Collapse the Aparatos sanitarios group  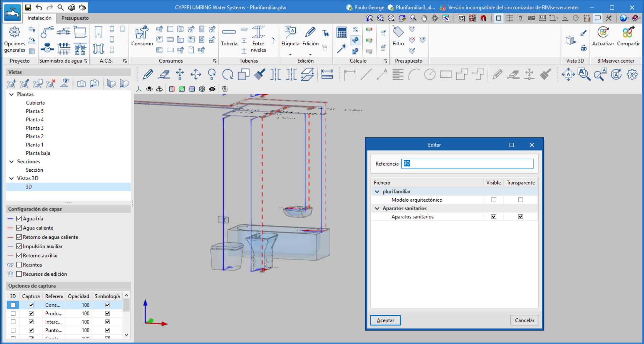click(377, 208)
